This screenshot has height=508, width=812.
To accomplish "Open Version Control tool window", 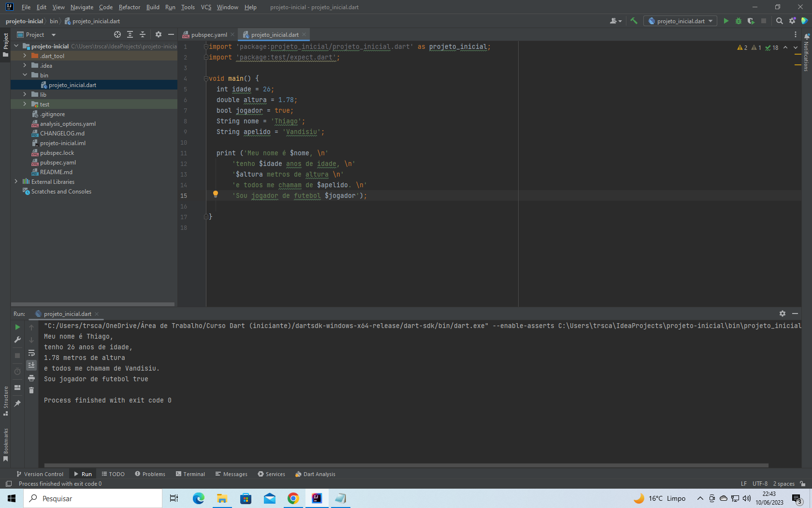I will click(x=40, y=474).
